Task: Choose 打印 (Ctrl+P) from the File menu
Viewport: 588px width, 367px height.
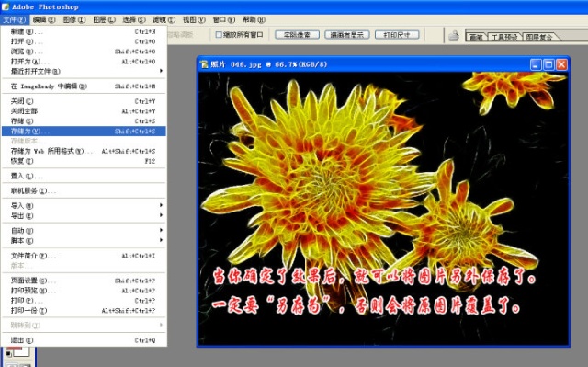Action: (84, 300)
